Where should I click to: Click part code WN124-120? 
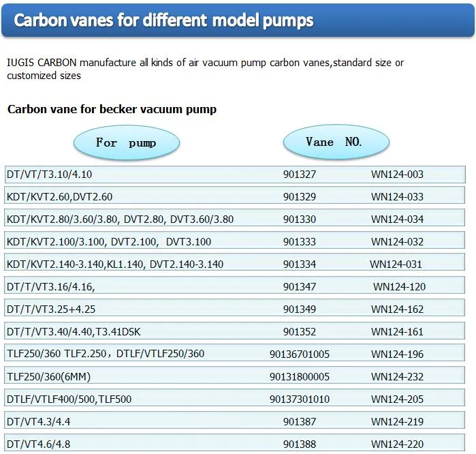point(399,287)
